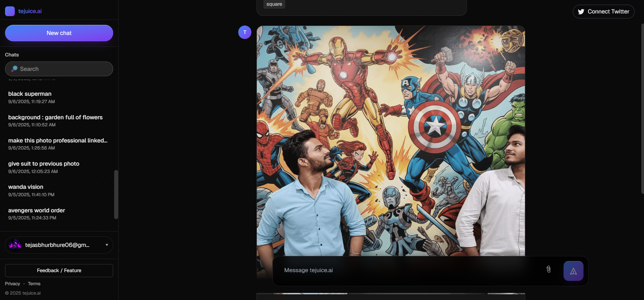The height and width of the screenshot is (300, 644).
Task: Click the 'Chats' section heading
Action: 12,55
